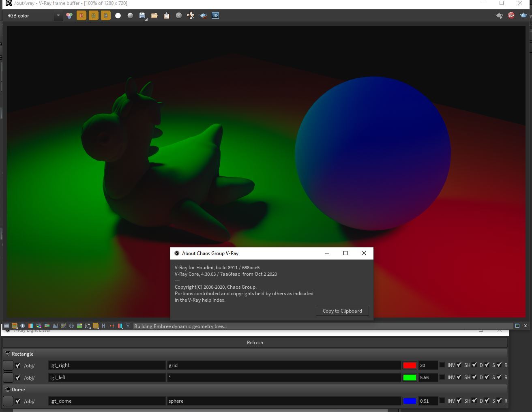Click the curves correction icon
Viewport: 532px width, 412px height.
click(63, 326)
